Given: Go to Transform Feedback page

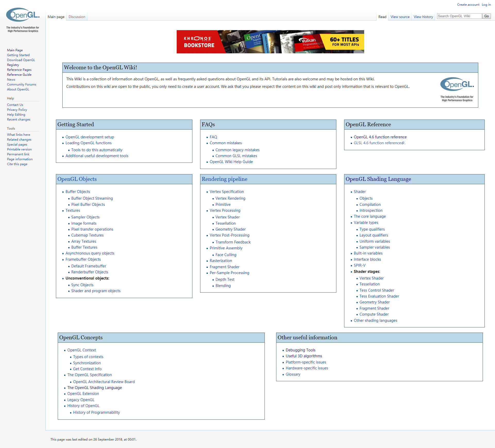Looking at the screenshot, I should (233, 242).
